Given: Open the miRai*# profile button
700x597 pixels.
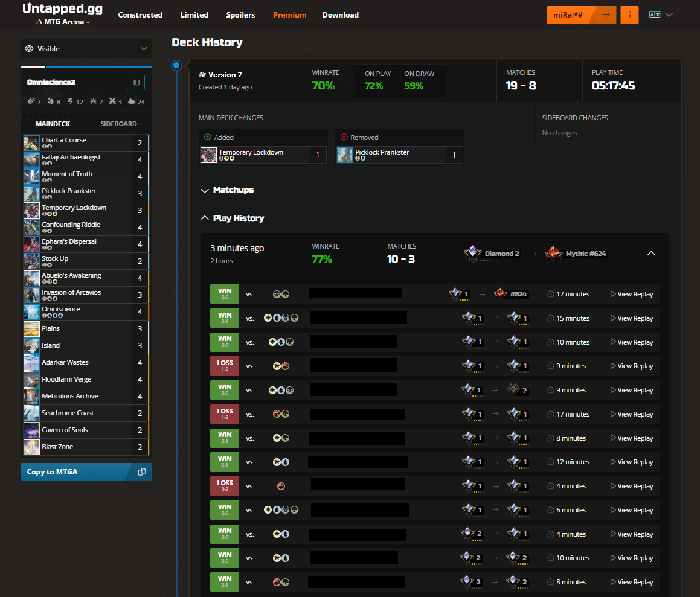Looking at the screenshot, I should pos(581,14).
